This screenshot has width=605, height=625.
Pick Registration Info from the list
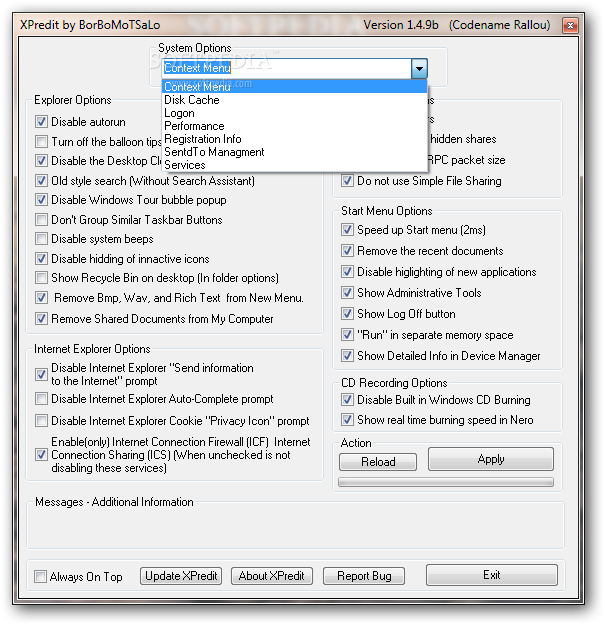tap(295, 139)
